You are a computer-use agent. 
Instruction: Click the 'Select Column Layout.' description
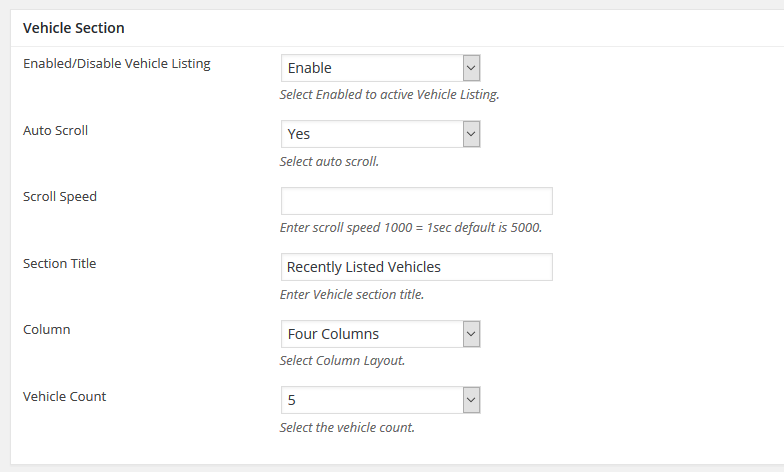342,360
